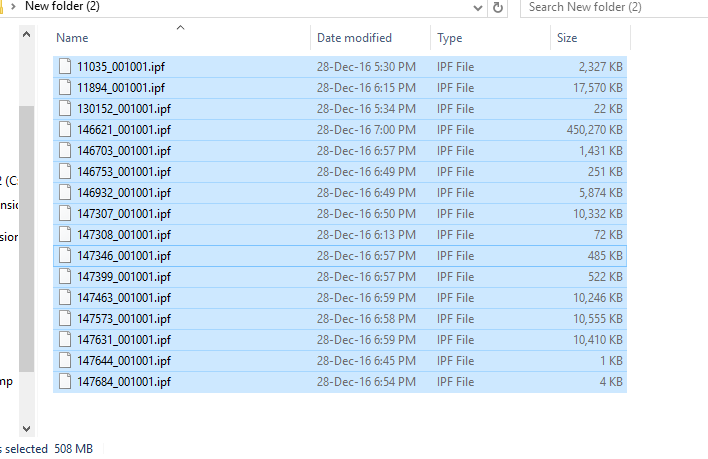Click the file icon of 146932_001001.ipf
This screenshot has width=708, height=459.
click(65, 192)
